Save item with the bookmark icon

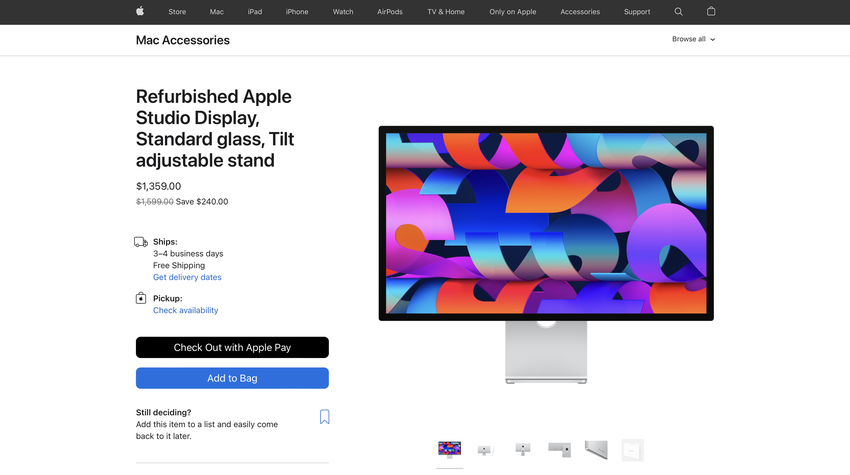tap(324, 416)
